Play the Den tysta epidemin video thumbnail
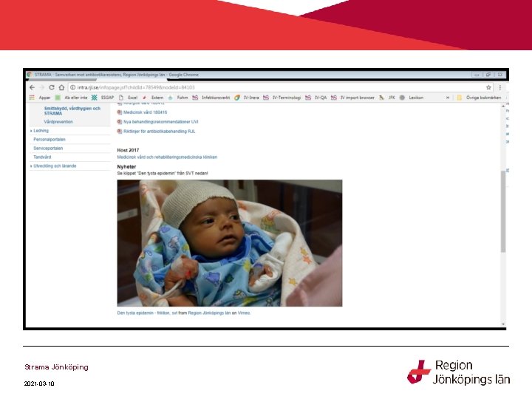This screenshot has width=532, height=399. (230, 243)
